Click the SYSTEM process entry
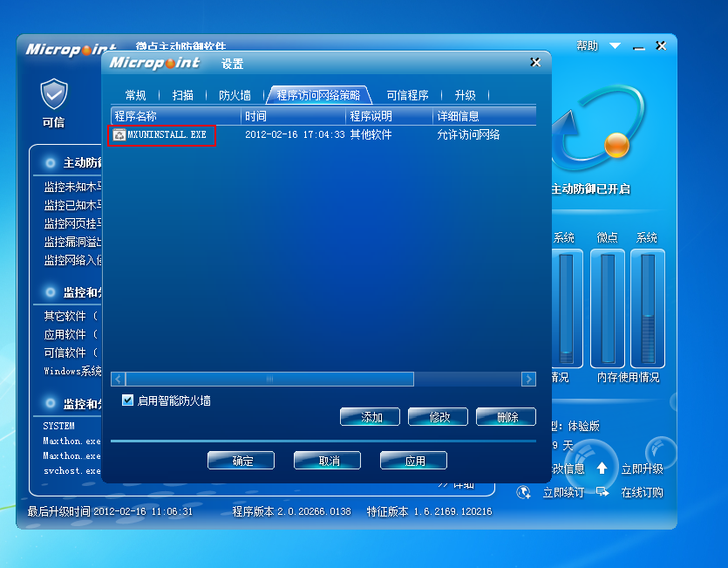 59,426
